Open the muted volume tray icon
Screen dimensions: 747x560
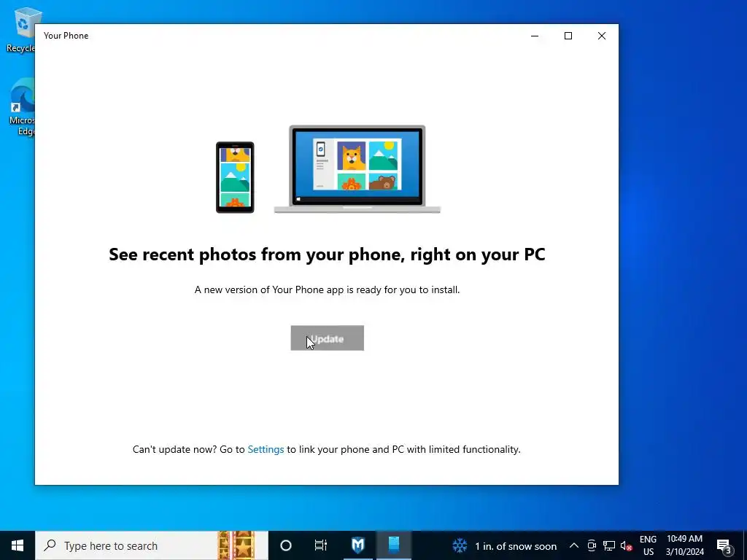point(626,545)
